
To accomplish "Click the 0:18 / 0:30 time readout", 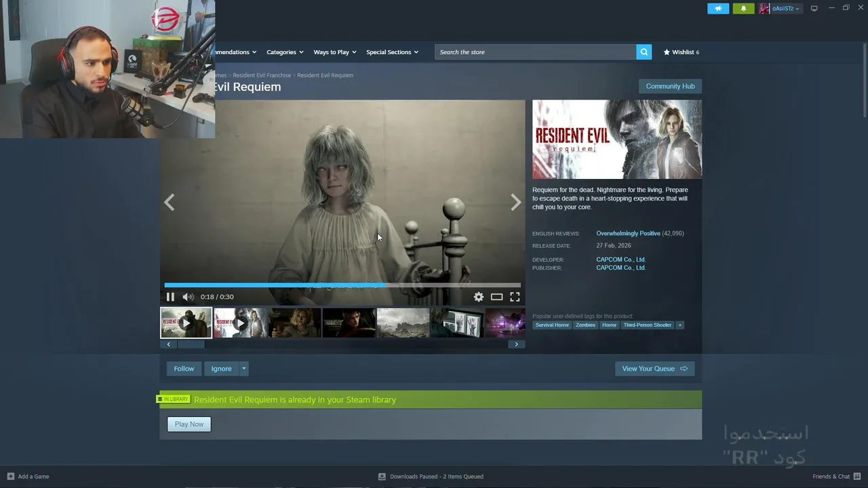I will point(217,297).
